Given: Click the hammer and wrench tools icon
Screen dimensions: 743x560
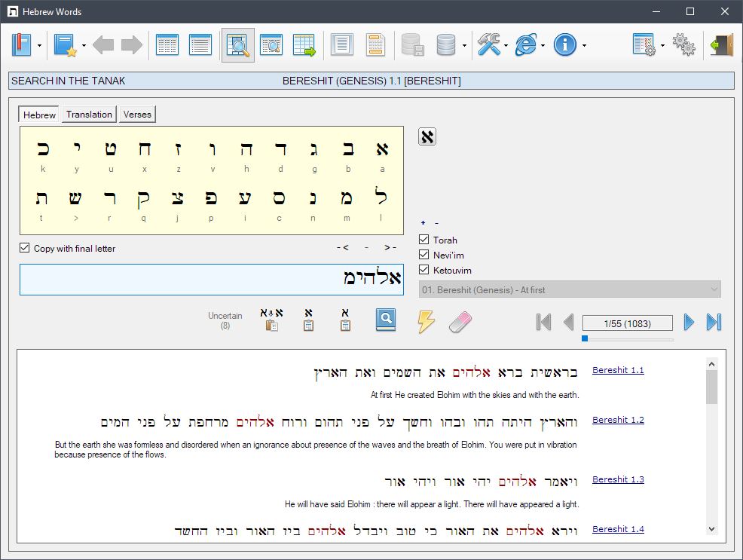Looking at the screenshot, I should (x=489, y=45).
